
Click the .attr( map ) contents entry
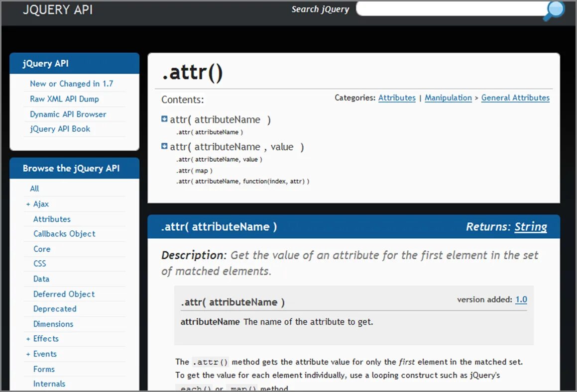[x=194, y=171]
